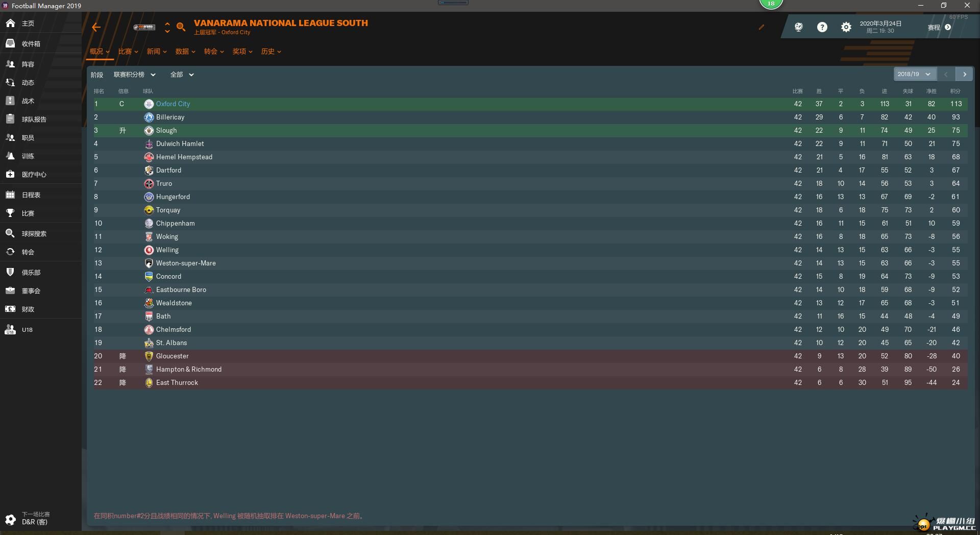Select the Gloucester row
Screen dimensions: 980x535
click(x=530, y=356)
